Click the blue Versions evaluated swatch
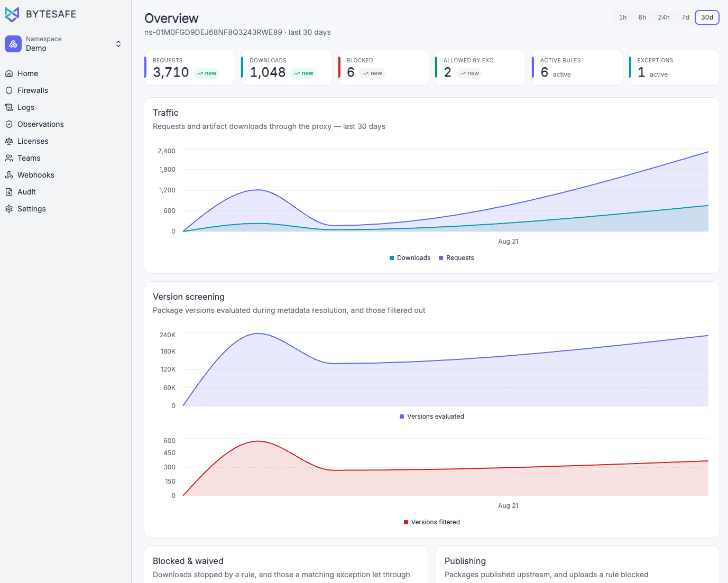The height and width of the screenshot is (583, 728). point(402,417)
